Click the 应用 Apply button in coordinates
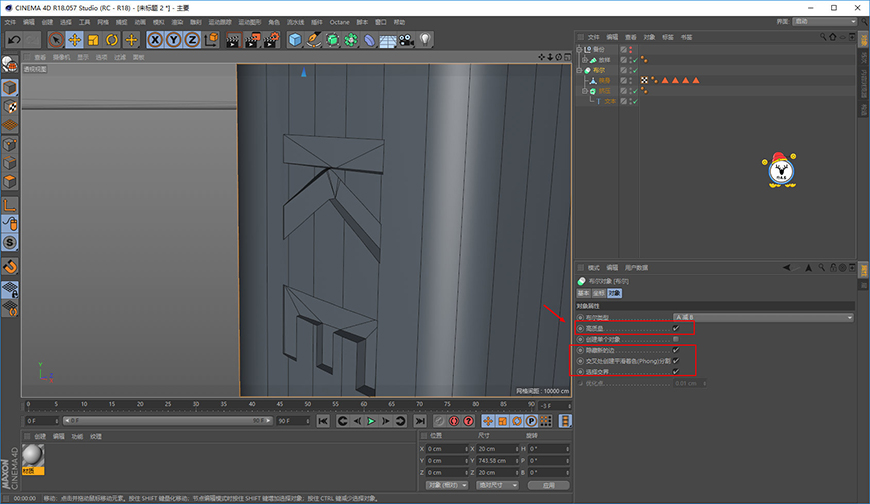Image resolution: width=870 pixels, height=504 pixels. [x=549, y=485]
